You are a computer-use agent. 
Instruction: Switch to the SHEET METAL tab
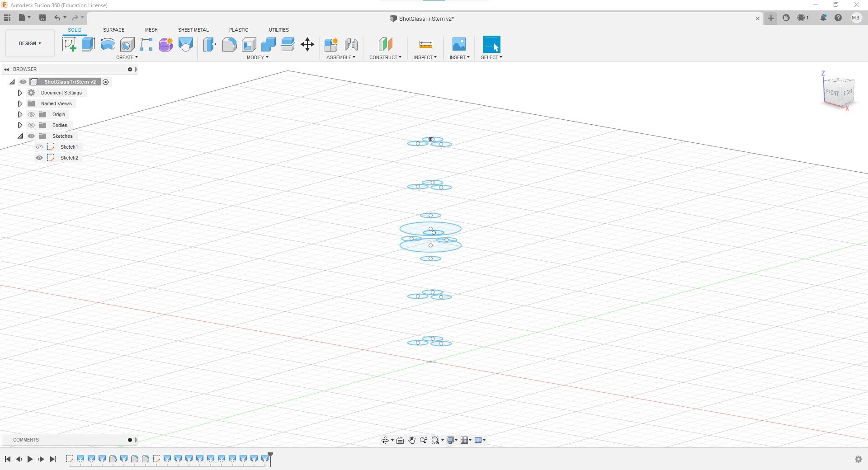(193, 30)
